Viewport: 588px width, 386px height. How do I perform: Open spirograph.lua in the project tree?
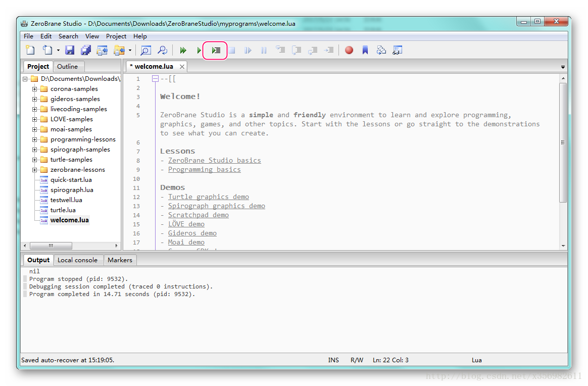coord(72,190)
